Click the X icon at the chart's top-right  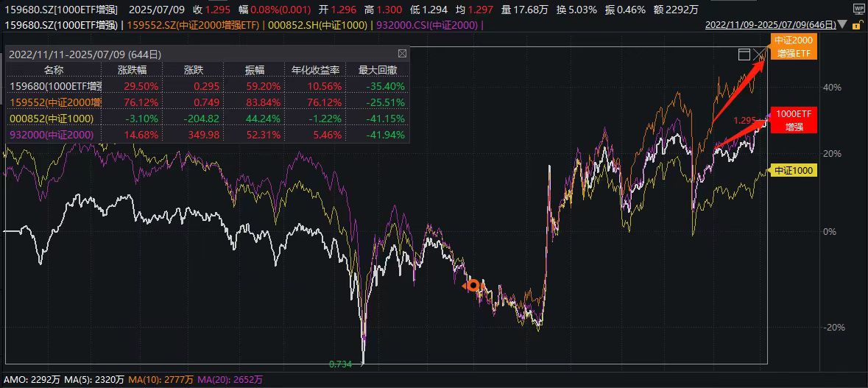[x=759, y=54]
